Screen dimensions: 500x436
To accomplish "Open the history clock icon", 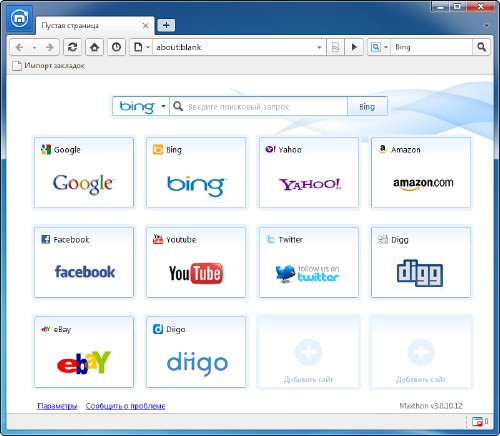I will coord(116,47).
